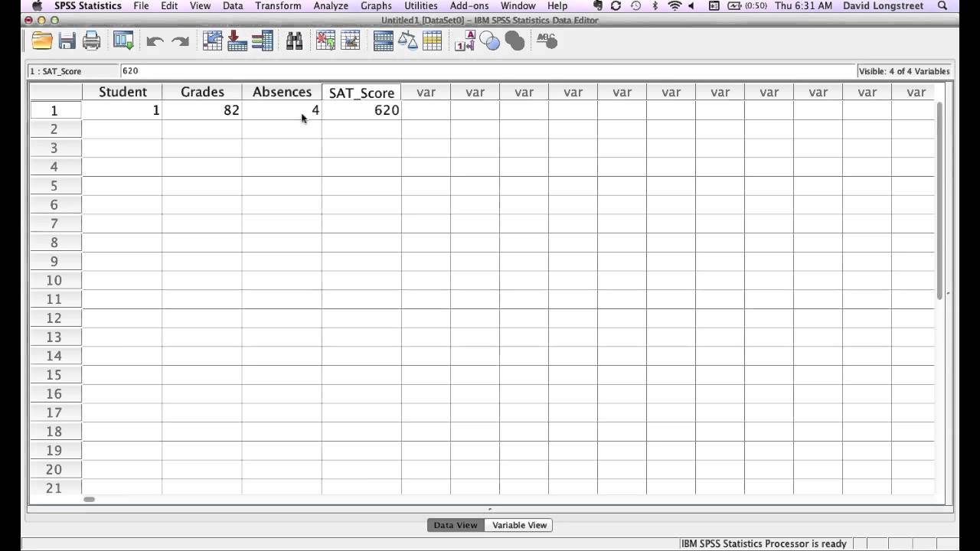Open the Utilities menu
The width and height of the screenshot is (980, 551).
421,6
